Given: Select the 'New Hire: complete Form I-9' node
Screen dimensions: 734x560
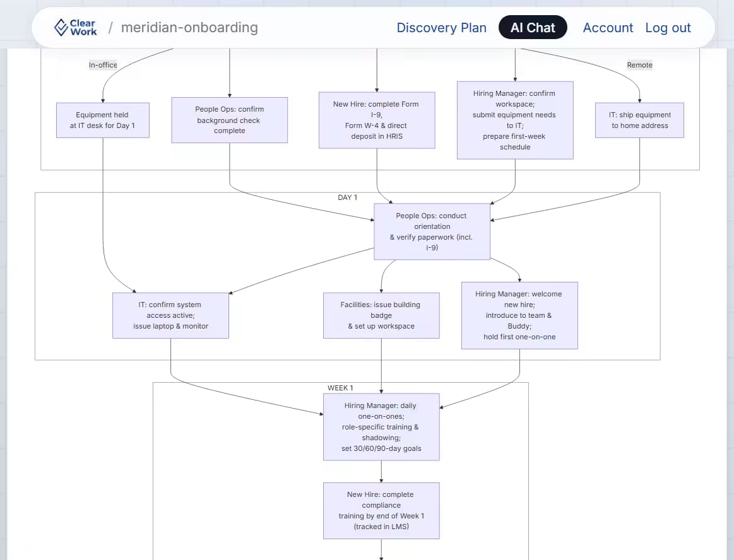Looking at the screenshot, I should pos(377,120).
